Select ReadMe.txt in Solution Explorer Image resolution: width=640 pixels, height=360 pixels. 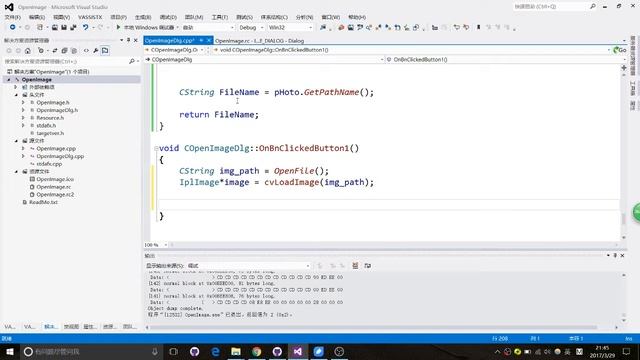coord(43,202)
